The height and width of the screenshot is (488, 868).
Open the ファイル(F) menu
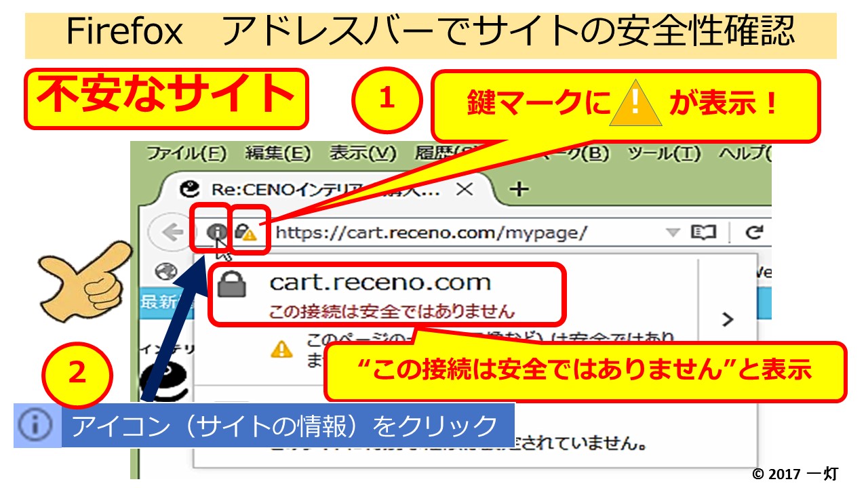pyautogui.click(x=186, y=154)
